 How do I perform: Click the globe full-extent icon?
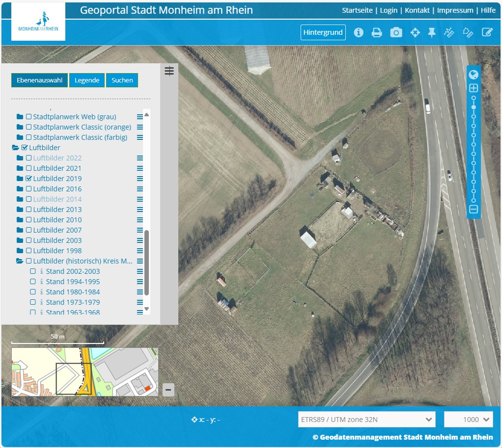click(x=474, y=75)
